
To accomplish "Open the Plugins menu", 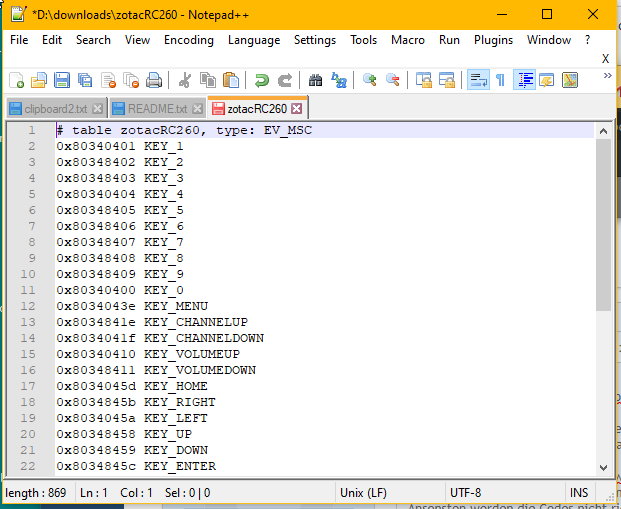I will (493, 40).
